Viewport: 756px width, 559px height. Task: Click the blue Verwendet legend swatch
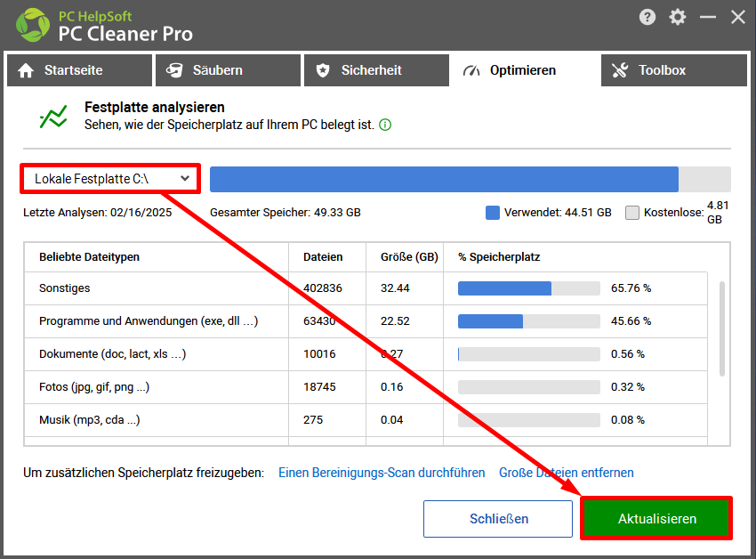pyautogui.click(x=492, y=213)
